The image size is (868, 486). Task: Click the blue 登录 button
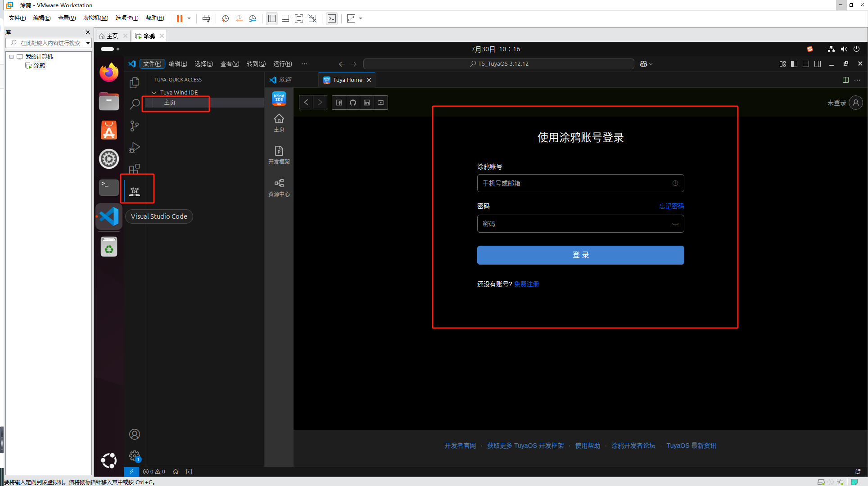click(x=580, y=255)
